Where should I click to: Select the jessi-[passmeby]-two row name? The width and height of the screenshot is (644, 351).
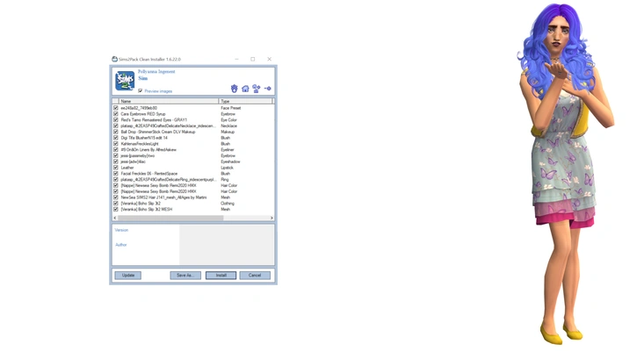pos(138,155)
